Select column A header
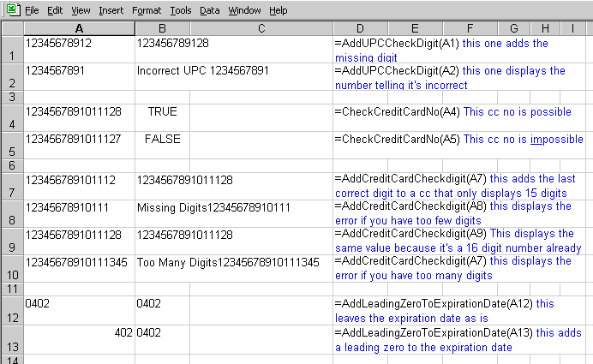593x364 pixels. point(79,28)
